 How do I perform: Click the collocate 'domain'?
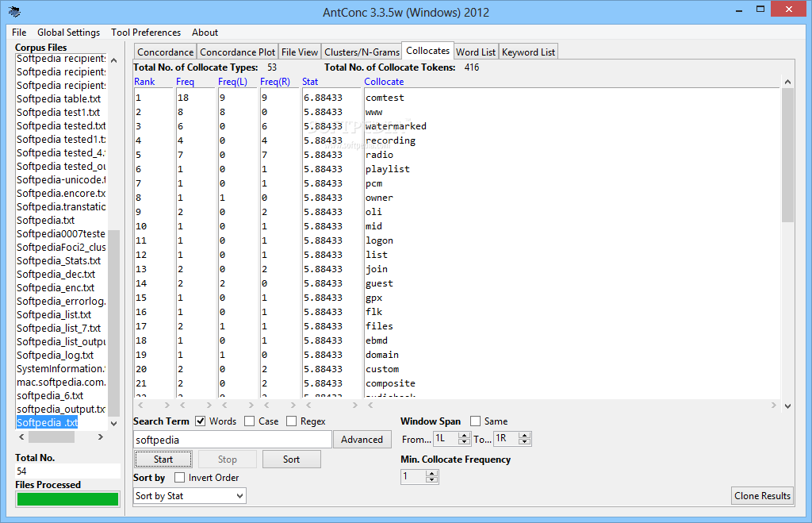point(382,355)
